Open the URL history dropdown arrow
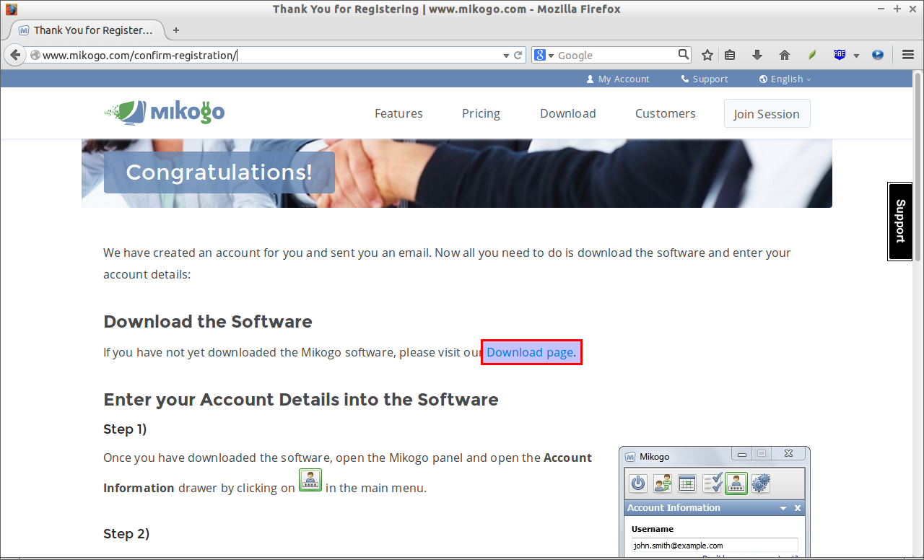924x560 pixels. coord(506,56)
